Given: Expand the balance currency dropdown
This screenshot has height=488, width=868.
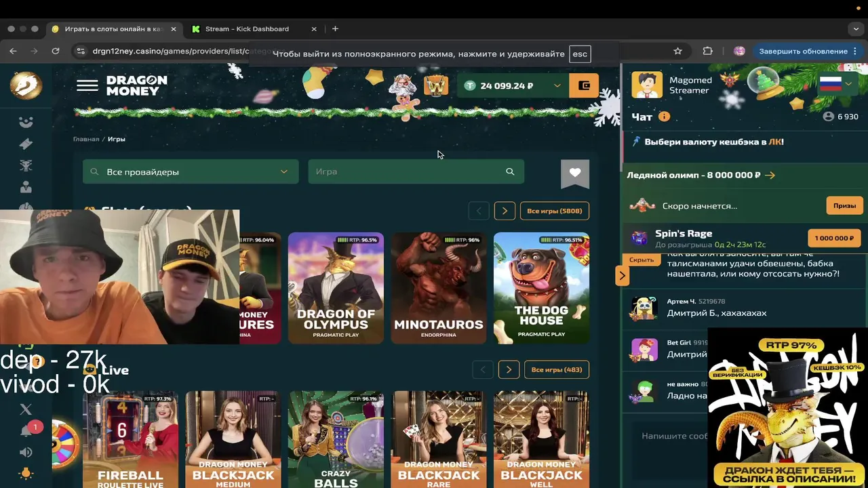Looking at the screenshot, I should coord(557,85).
